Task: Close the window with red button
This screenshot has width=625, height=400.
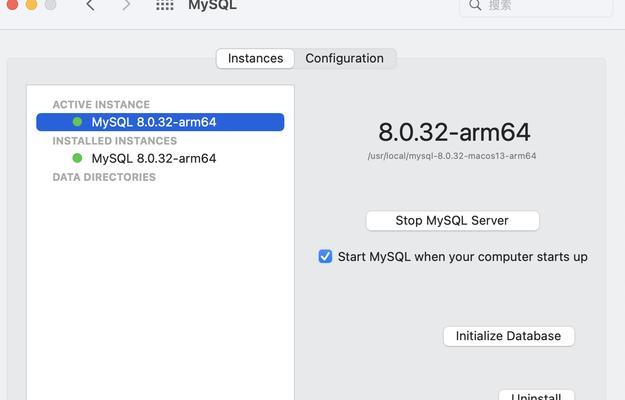Action: click(x=12, y=4)
